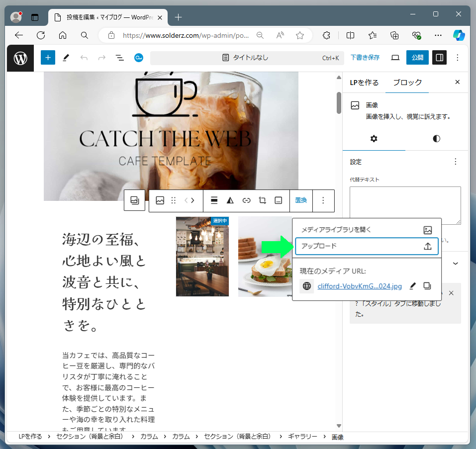Select the half-circle styles sub-tab
Viewport: 476px width, 449px height.
point(437,139)
